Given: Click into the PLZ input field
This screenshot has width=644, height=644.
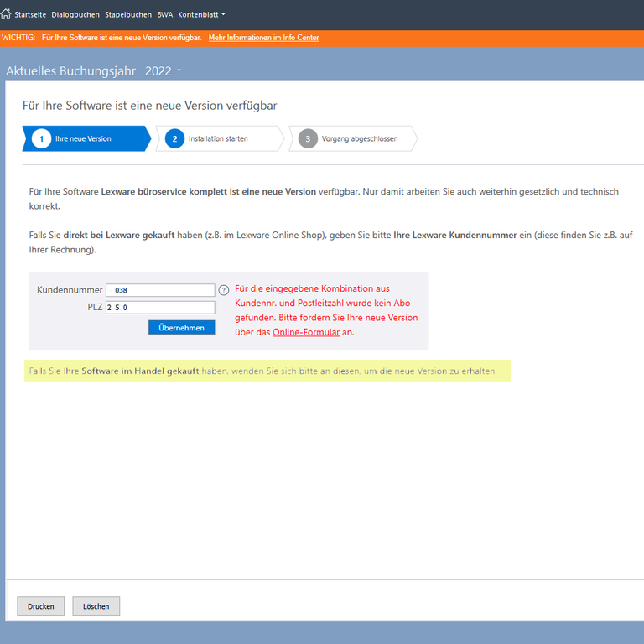Looking at the screenshot, I should (x=160, y=307).
